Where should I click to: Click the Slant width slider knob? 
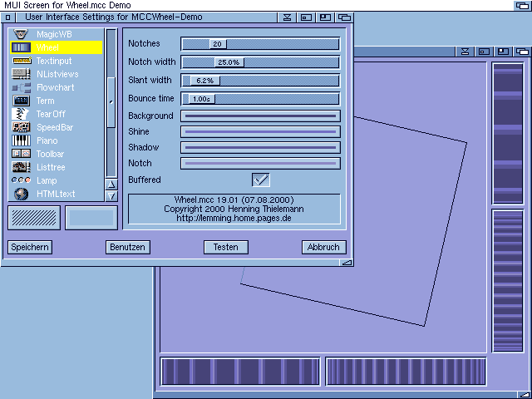(205, 81)
